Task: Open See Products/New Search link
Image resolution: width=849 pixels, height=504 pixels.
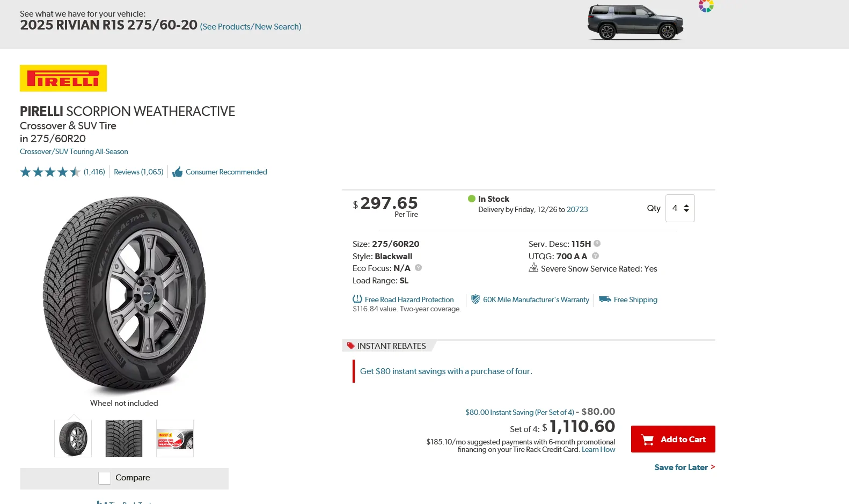Action: [x=251, y=26]
